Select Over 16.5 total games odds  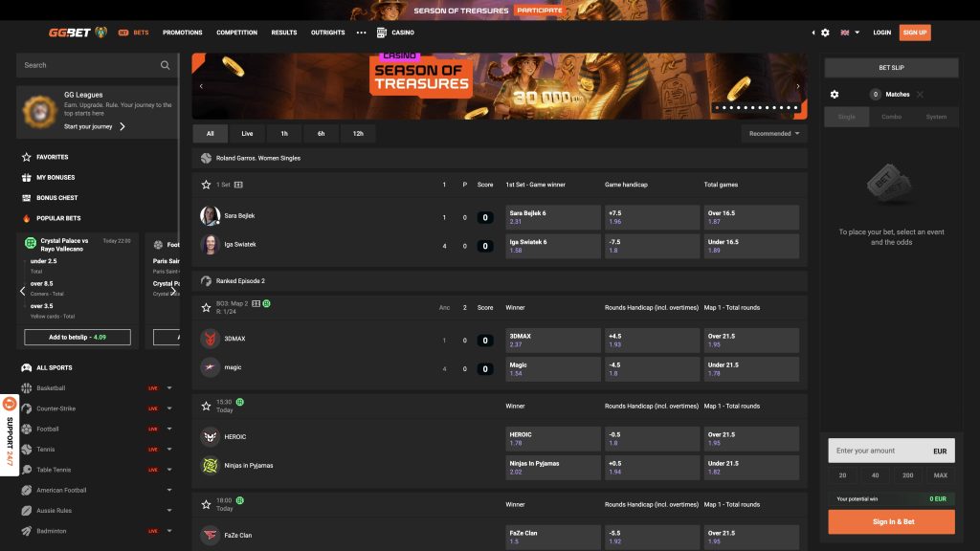751,217
